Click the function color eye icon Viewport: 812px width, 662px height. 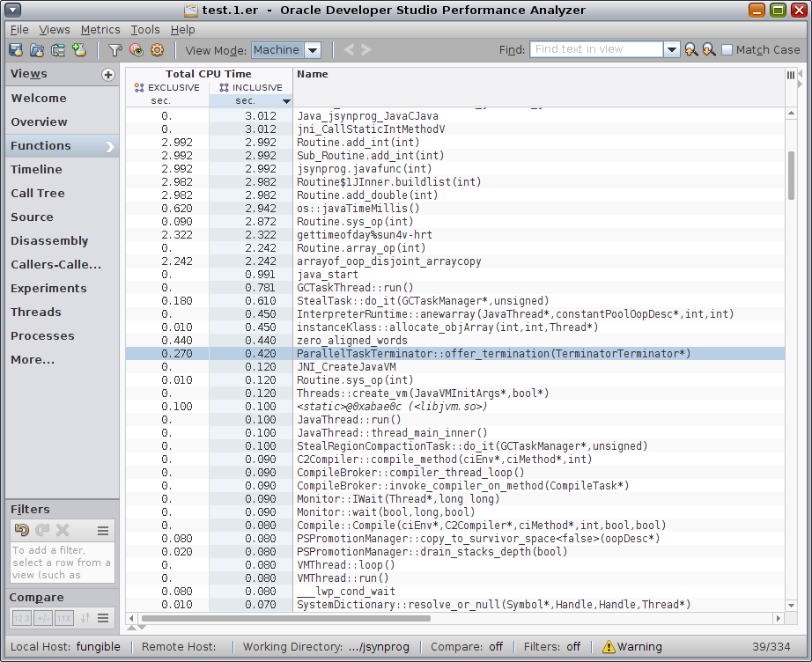(137, 49)
